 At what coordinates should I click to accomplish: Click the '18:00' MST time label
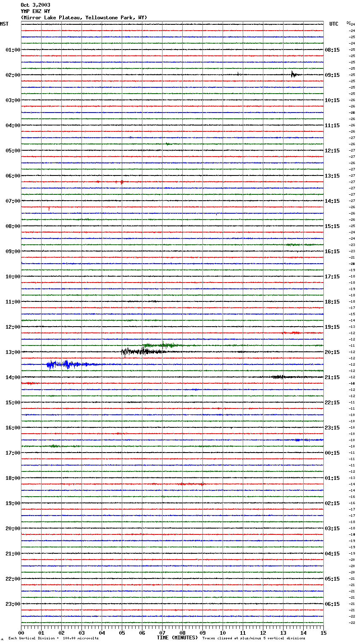click(13, 478)
